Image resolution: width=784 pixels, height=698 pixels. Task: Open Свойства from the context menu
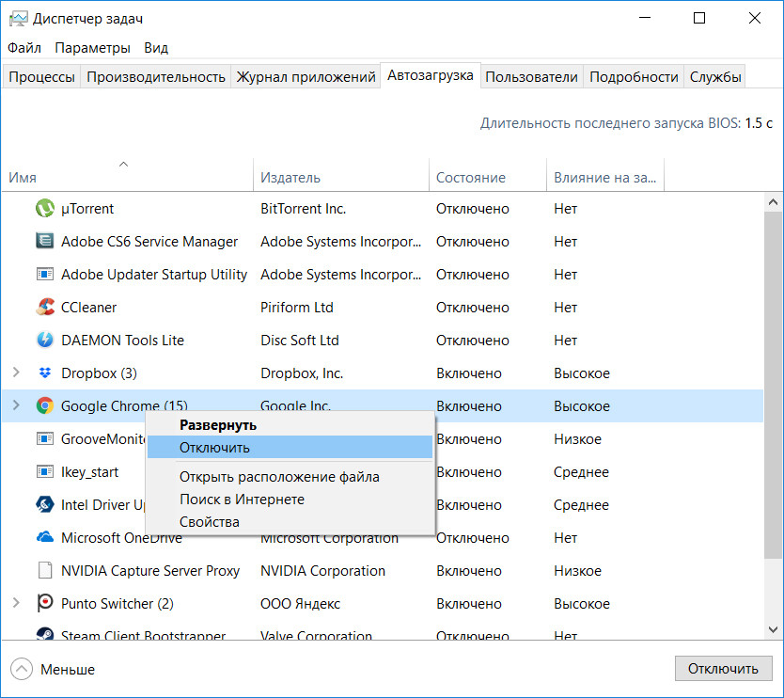coord(209,522)
